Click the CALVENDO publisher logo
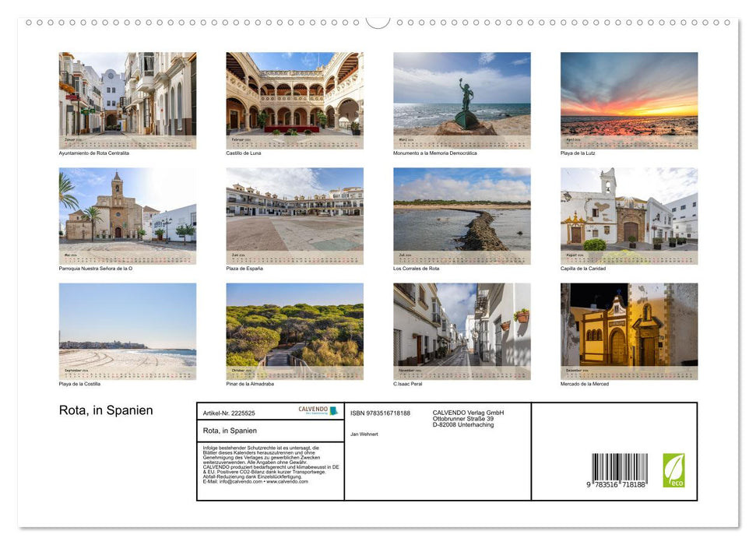The width and height of the screenshot is (756, 545). coord(313,410)
